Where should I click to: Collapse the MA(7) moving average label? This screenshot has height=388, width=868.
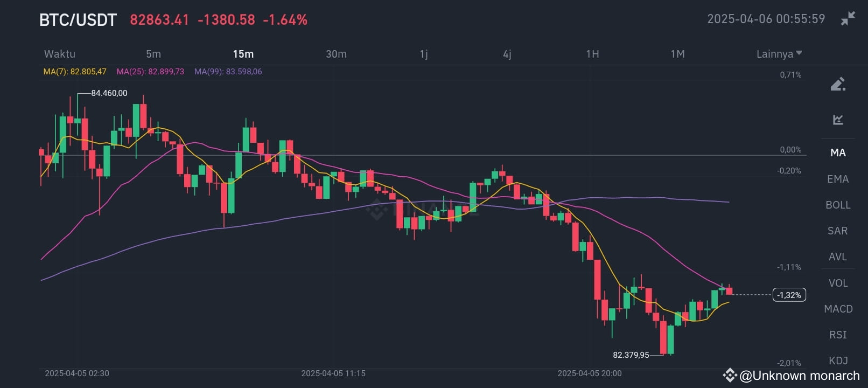(x=74, y=71)
